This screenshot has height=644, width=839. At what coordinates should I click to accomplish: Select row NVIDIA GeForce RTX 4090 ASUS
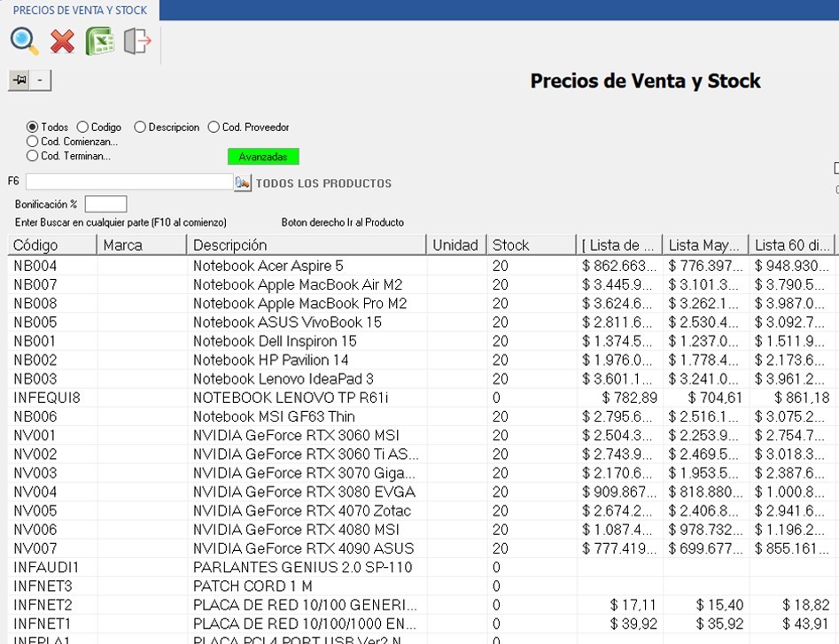[x=422, y=548]
